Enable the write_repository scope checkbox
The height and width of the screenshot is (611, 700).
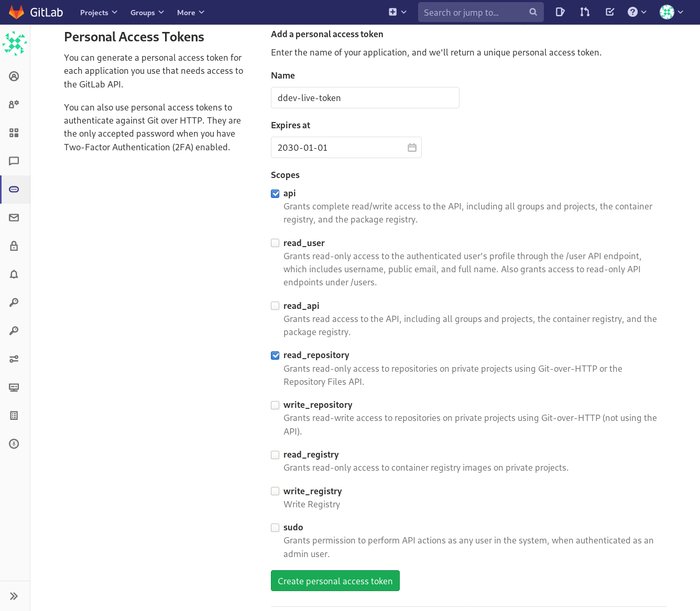[x=275, y=405]
